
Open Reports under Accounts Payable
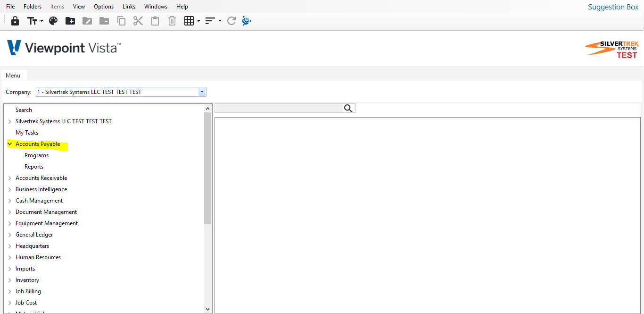tap(34, 167)
